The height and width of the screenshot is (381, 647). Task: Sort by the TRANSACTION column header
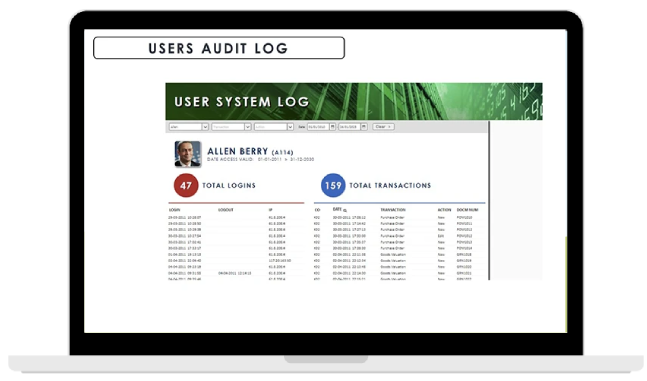point(393,210)
